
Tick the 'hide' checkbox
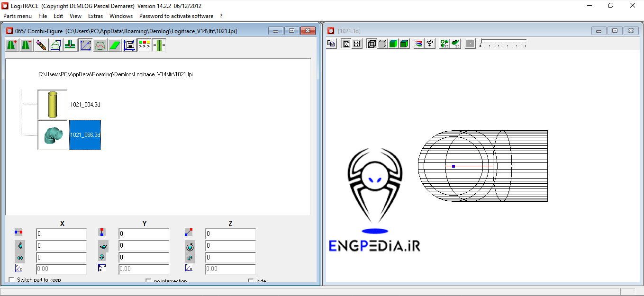(x=251, y=281)
